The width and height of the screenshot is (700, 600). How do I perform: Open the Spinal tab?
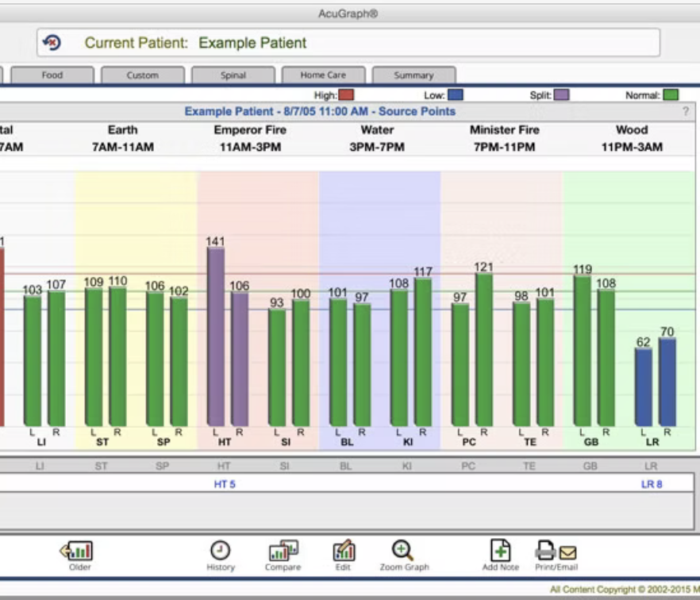[233, 75]
